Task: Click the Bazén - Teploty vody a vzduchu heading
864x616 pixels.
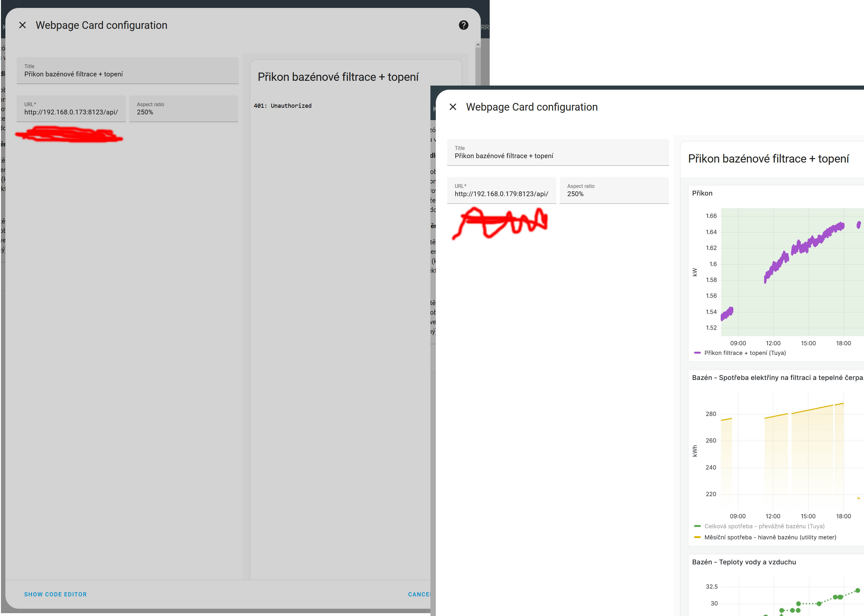Action: point(744,562)
